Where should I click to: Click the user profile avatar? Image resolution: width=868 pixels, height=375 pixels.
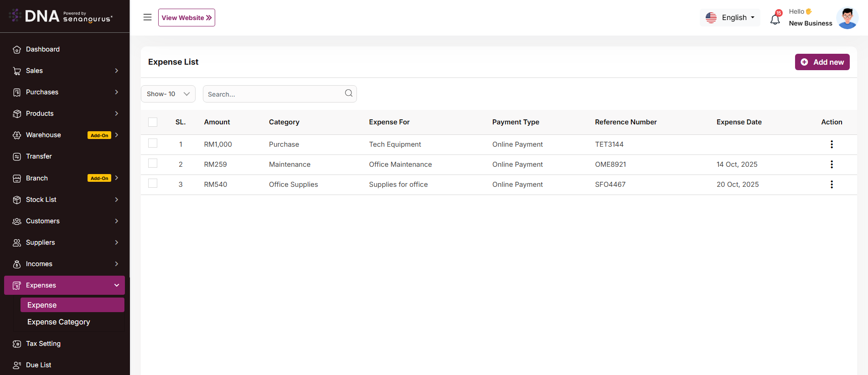coord(847,18)
